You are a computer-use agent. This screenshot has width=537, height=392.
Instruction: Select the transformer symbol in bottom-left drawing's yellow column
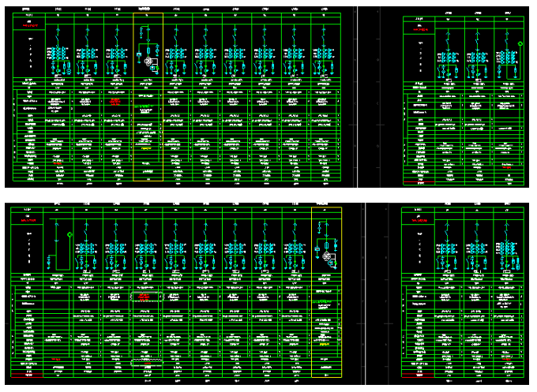coord(327,256)
